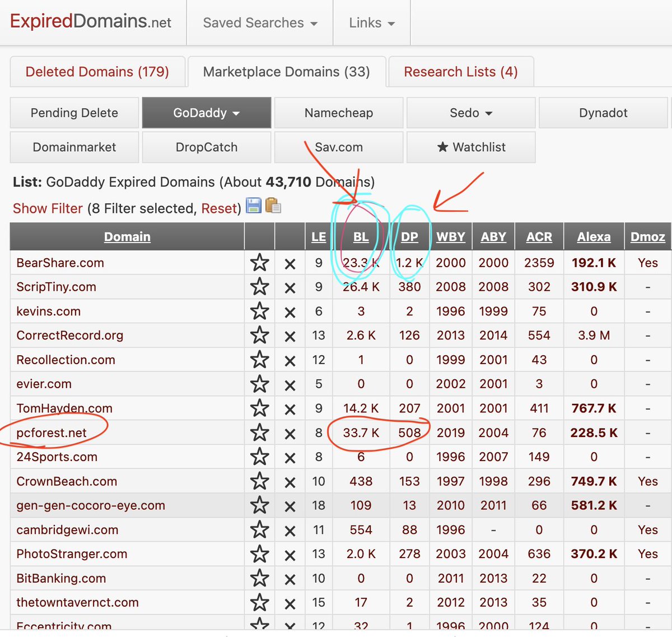This screenshot has width=672, height=637.
Task: Open gen-gen-cocoro-eye.com domain link
Action: pyautogui.click(x=91, y=505)
